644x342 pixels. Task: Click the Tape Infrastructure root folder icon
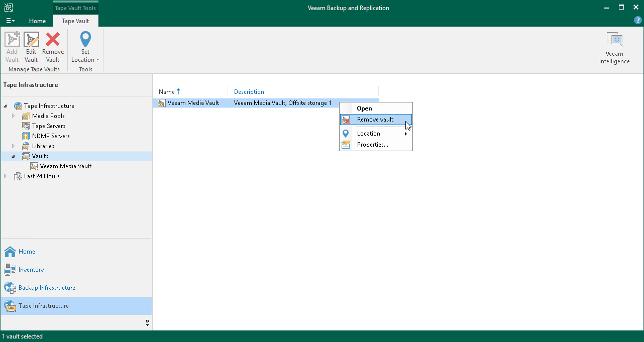point(18,106)
